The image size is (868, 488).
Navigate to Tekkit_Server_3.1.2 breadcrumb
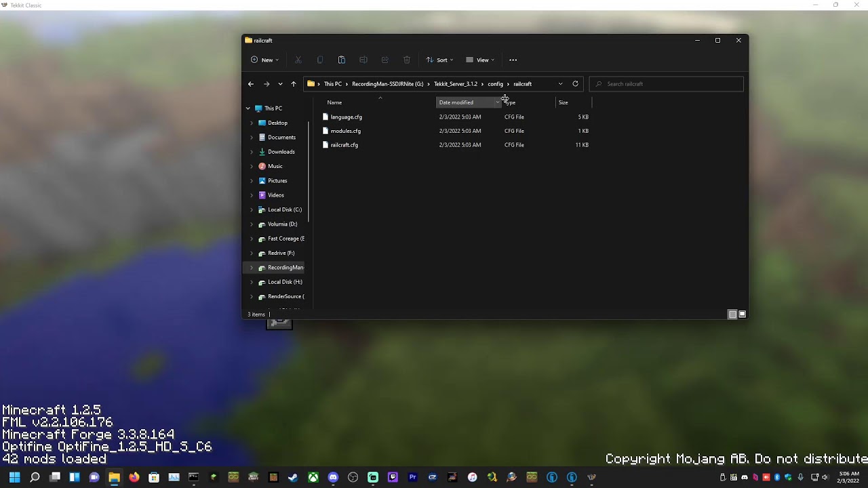click(456, 84)
